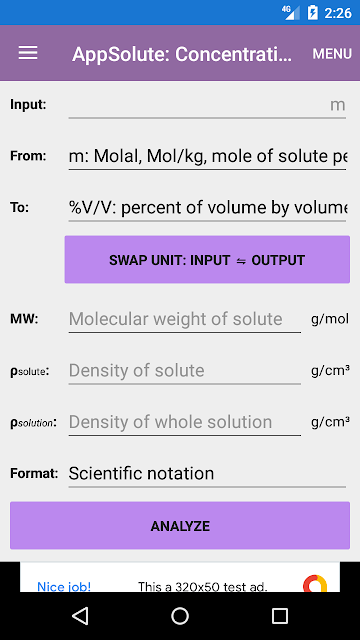360x640 pixels.
Task: Click the SWAP UNIT: INPUT OUTPUT button
Action: coord(207,260)
